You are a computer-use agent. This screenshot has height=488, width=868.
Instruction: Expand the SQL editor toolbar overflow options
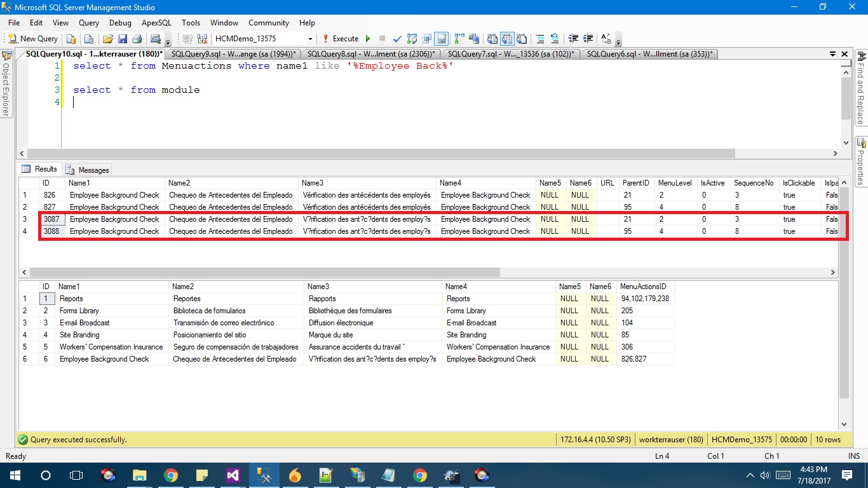pos(618,41)
